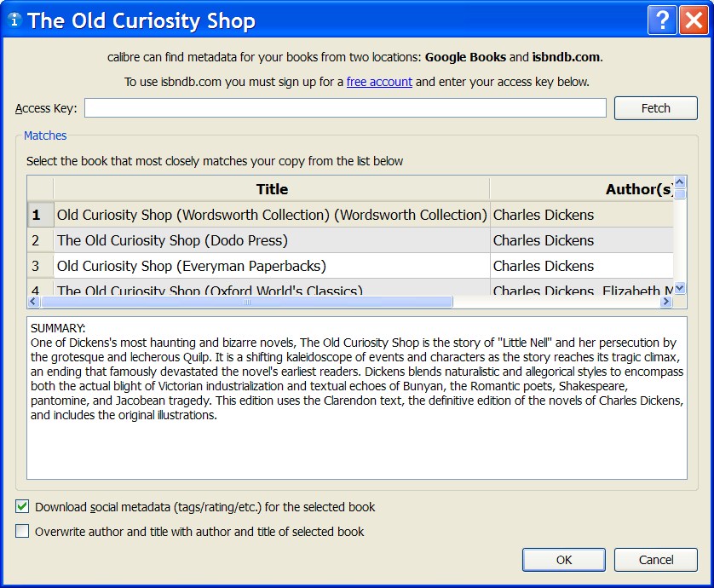
Task: Select the Wordsworth Collection match row
Action: [272, 215]
